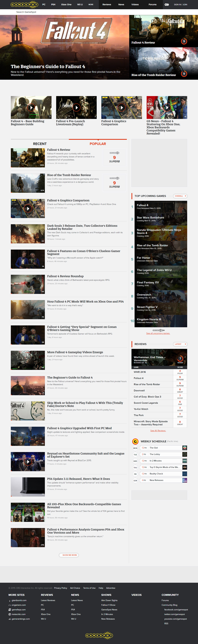Open the Overall dropdown for Top Upcoming Games
Image resolution: width=198 pixels, height=644 pixels.
[180, 196]
